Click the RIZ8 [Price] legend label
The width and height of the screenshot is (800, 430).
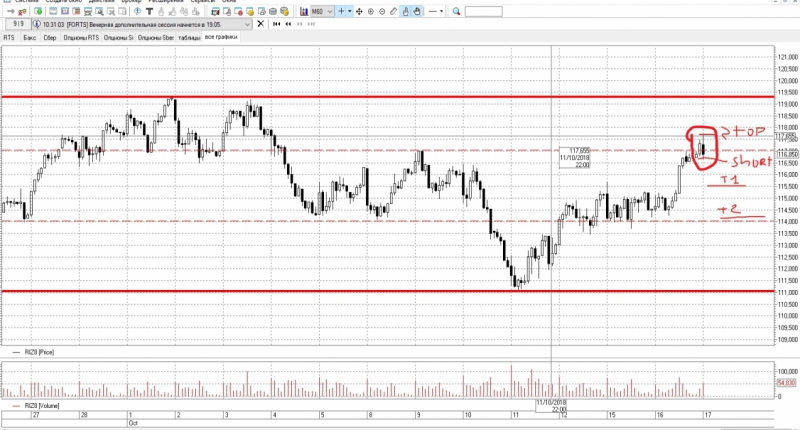coord(39,352)
